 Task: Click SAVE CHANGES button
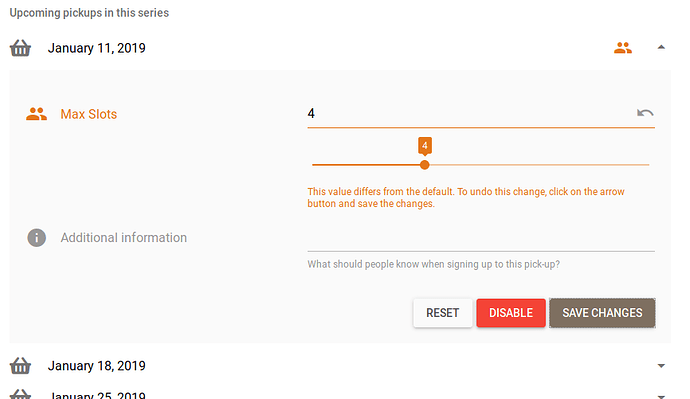[602, 313]
